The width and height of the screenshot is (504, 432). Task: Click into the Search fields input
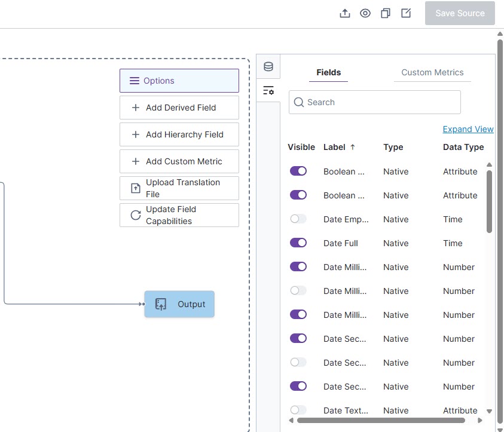tap(375, 102)
